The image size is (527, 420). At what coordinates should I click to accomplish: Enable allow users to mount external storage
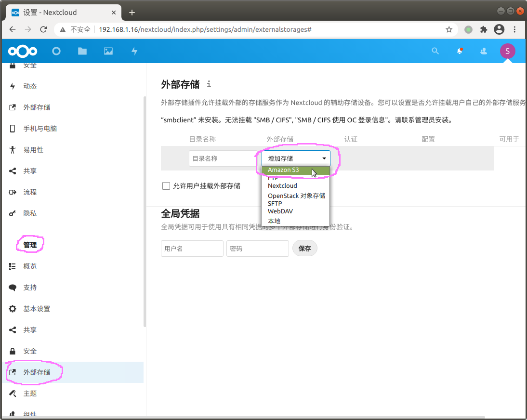coord(166,186)
